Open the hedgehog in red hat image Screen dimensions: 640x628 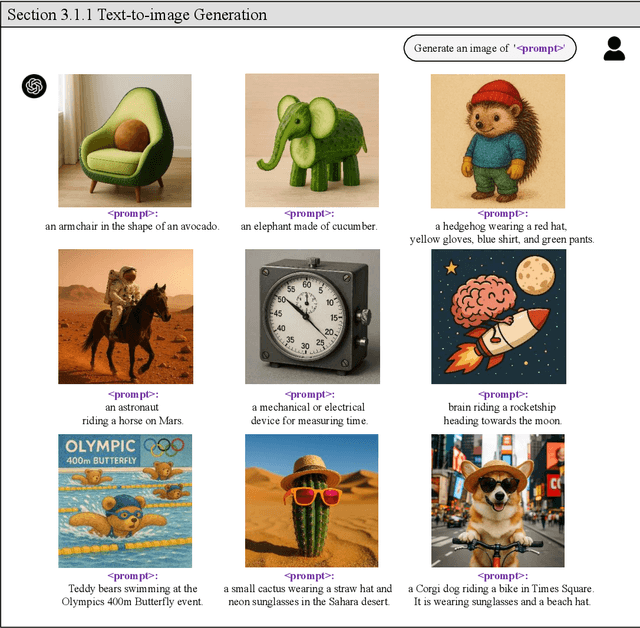tap(498, 141)
